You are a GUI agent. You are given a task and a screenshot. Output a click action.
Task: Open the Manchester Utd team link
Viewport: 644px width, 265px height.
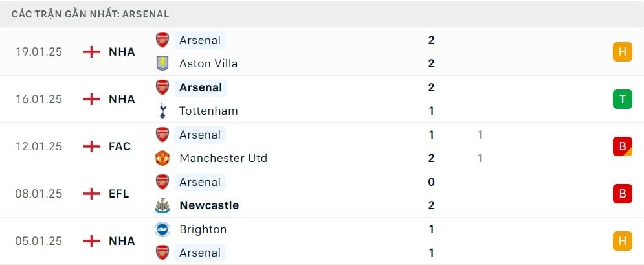tap(223, 158)
